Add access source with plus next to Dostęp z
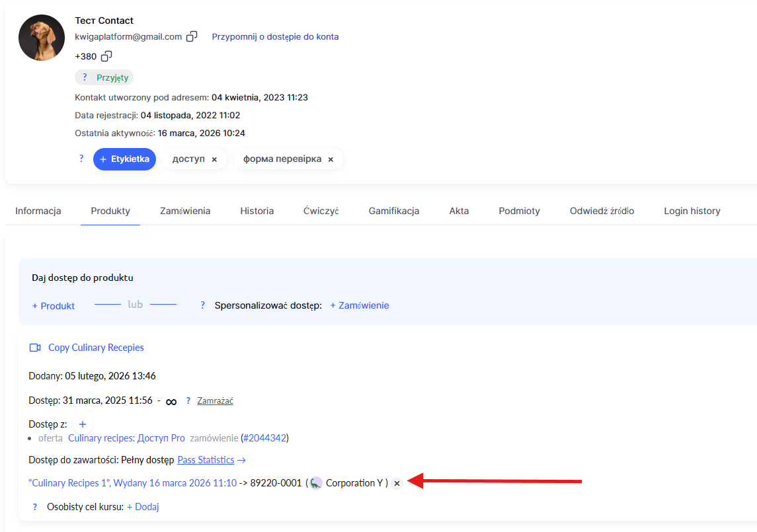The height and width of the screenshot is (532, 757). click(83, 424)
